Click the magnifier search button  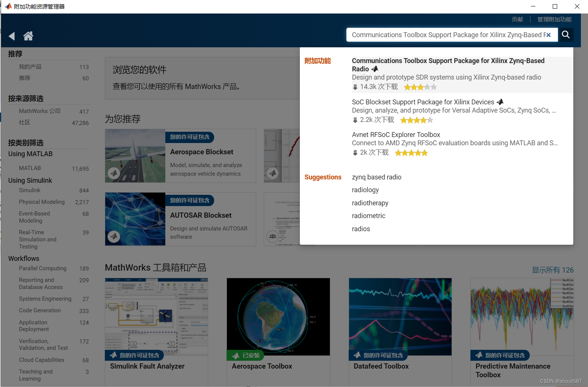[x=566, y=35]
